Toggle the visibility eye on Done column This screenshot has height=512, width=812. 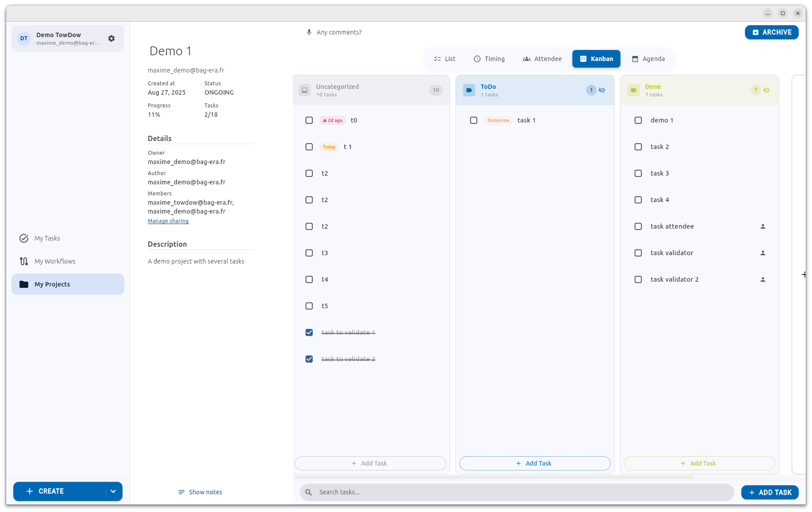coord(766,90)
